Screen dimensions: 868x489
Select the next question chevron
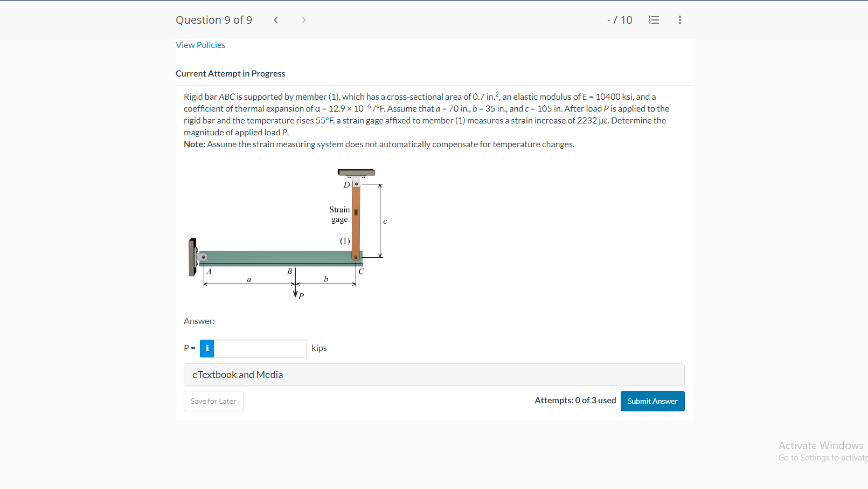click(303, 19)
